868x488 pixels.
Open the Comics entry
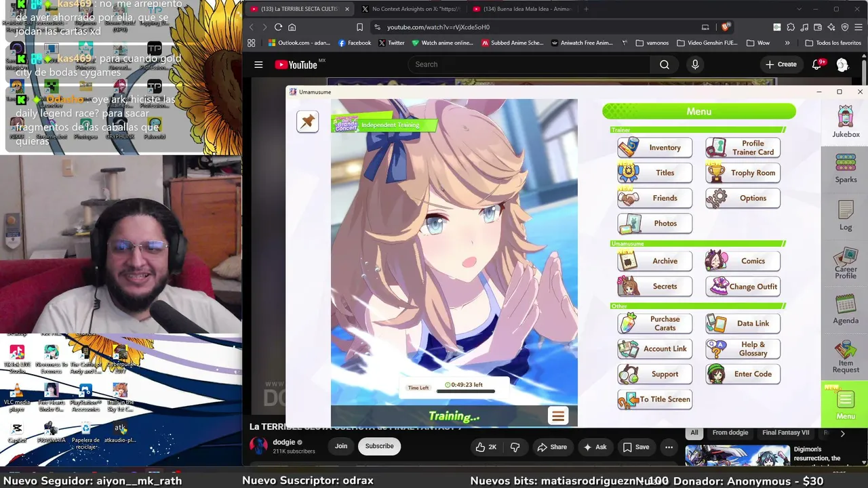(x=743, y=261)
